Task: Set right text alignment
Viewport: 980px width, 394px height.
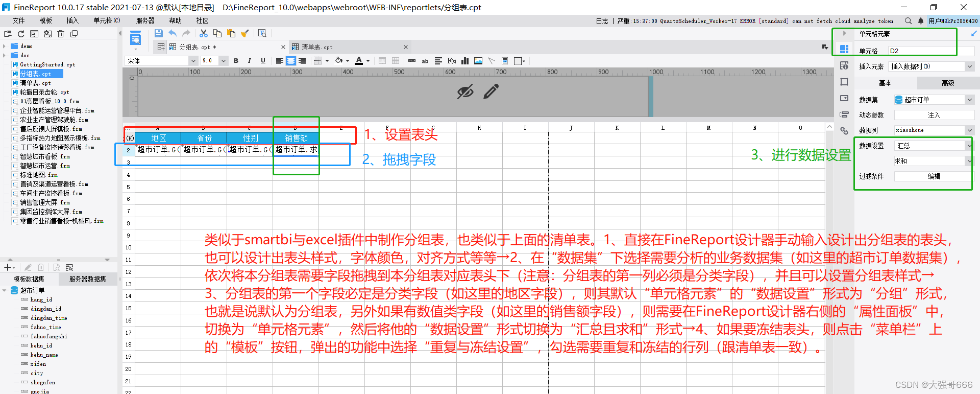Action: [302, 61]
